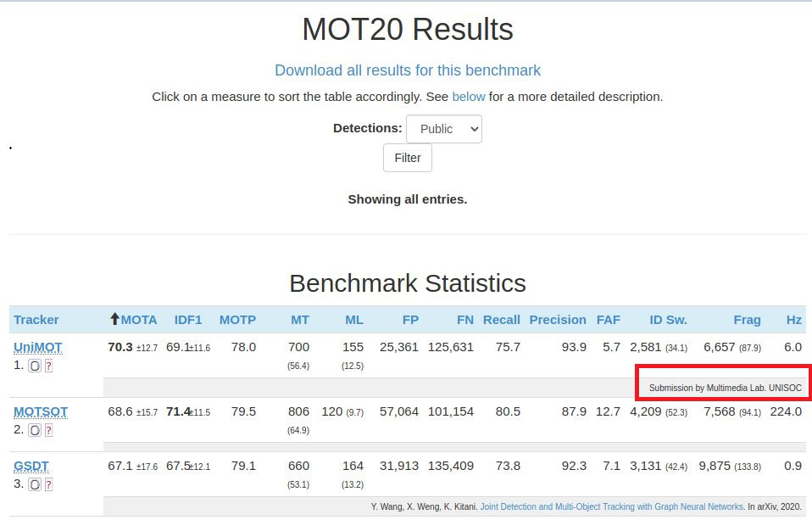Viewport: 812px width, 520px height.
Task: Sort table by IDF1 column
Action: [188, 320]
